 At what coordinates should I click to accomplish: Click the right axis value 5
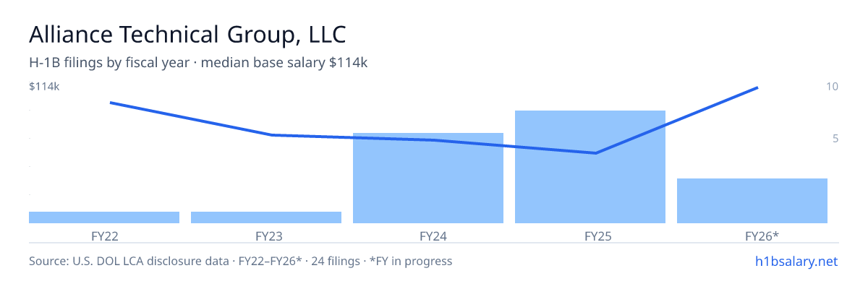click(835, 138)
